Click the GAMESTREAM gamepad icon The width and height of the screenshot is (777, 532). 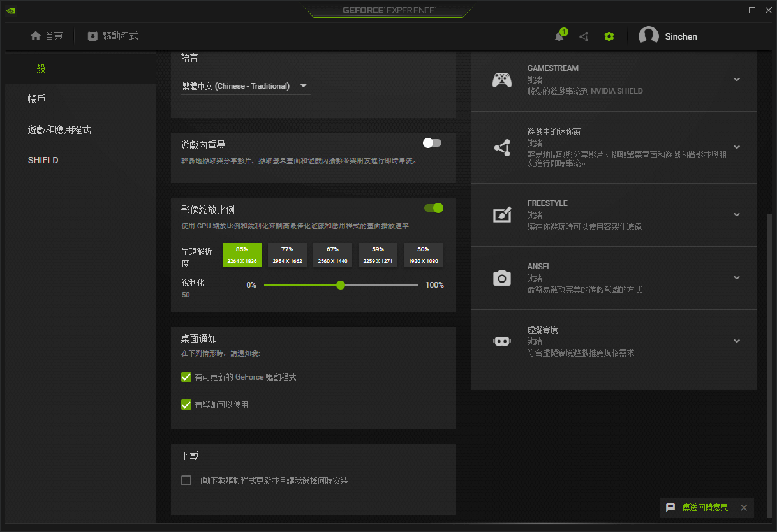click(x=502, y=79)
